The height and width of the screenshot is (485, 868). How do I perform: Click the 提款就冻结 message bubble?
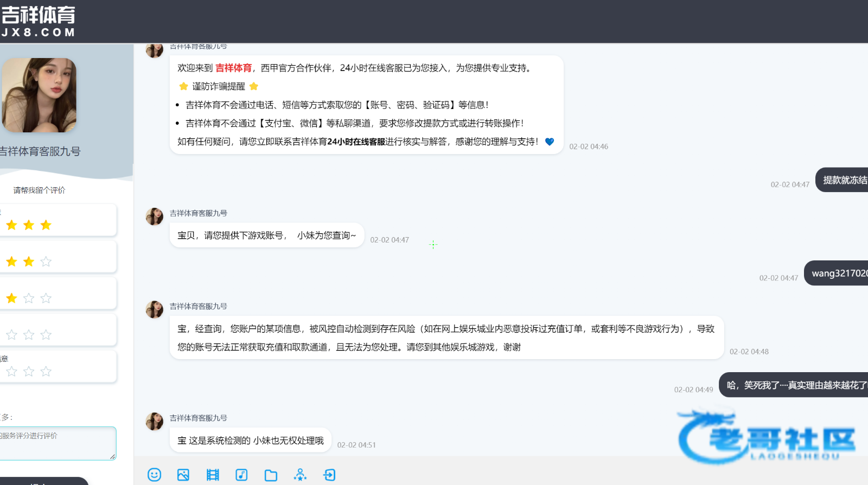click(843, 180)
